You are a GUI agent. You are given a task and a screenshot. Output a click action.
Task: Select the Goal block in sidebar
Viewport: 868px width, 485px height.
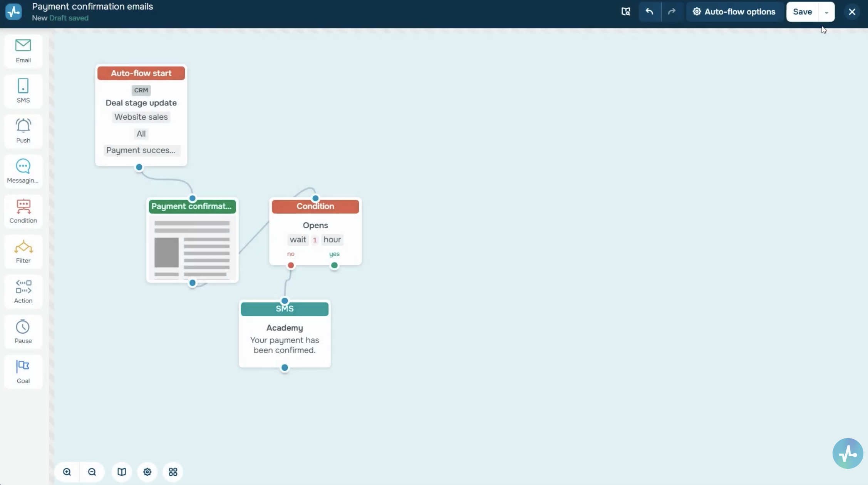[x=23, y=371]
